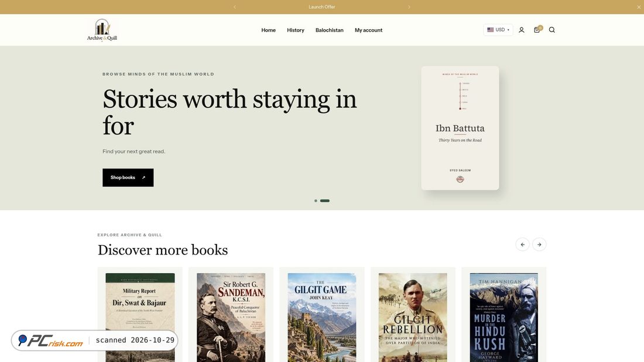The width and height of the screenshot is (644, 362).
Task: Open Military Report on Dir, Swat & Bajaur book
Action: point(140,318)
